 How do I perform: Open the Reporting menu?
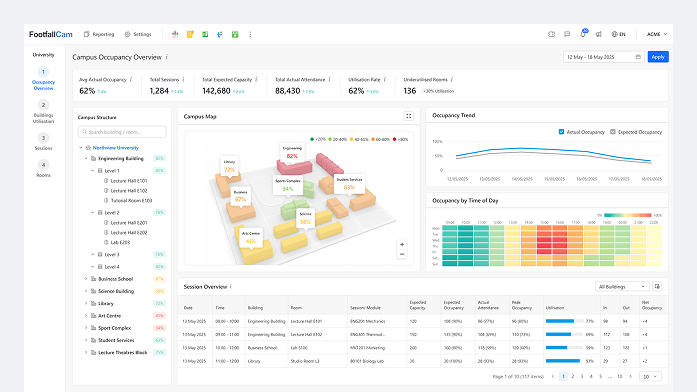coord(99,34)
